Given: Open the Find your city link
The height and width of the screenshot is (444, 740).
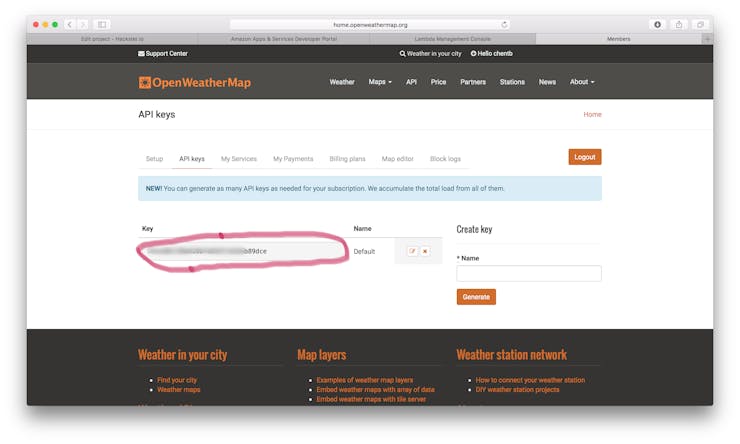Looking at the screenshot, I should pos(177,380).
